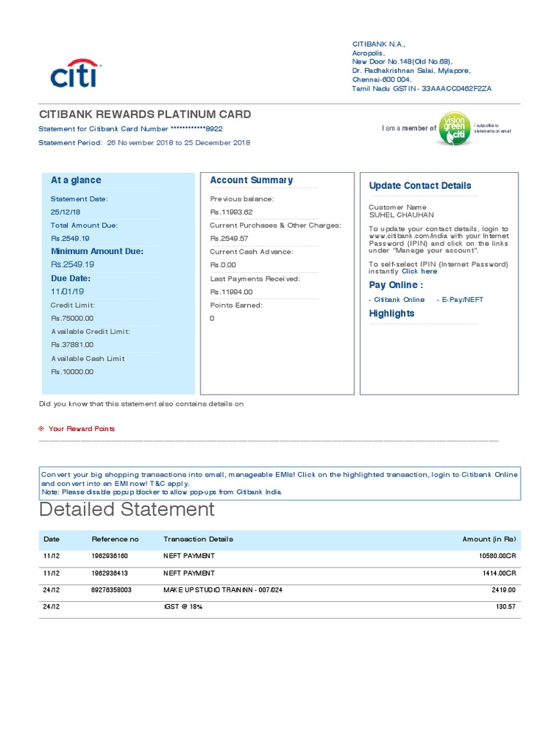Image resolution: width=560 pixels, height=747 pixels.
Task: Click the Transaction Details column header
Action: pos(198,539)
